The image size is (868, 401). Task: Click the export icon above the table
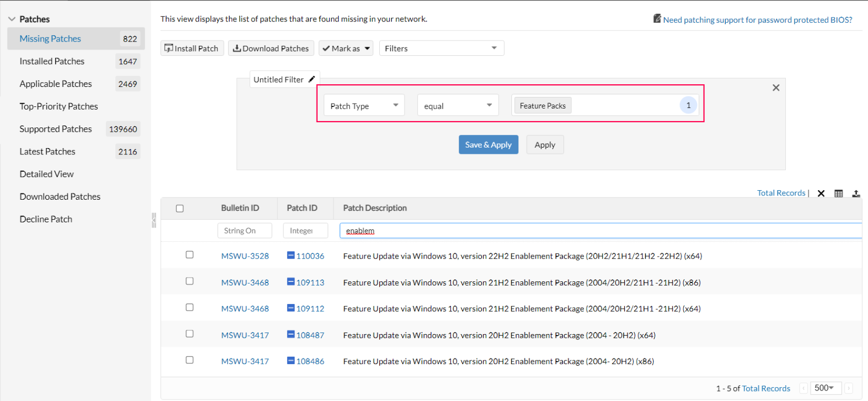click(x=856, y=193)
